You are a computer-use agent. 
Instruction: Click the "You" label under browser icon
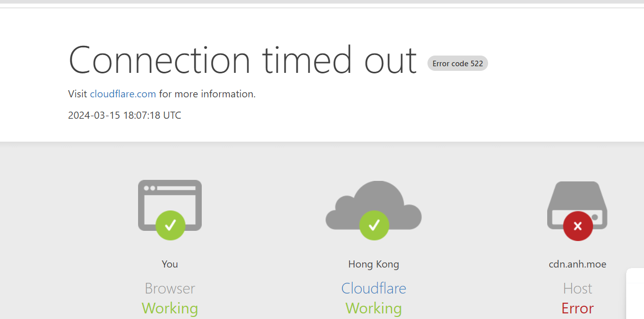(170, 264)
